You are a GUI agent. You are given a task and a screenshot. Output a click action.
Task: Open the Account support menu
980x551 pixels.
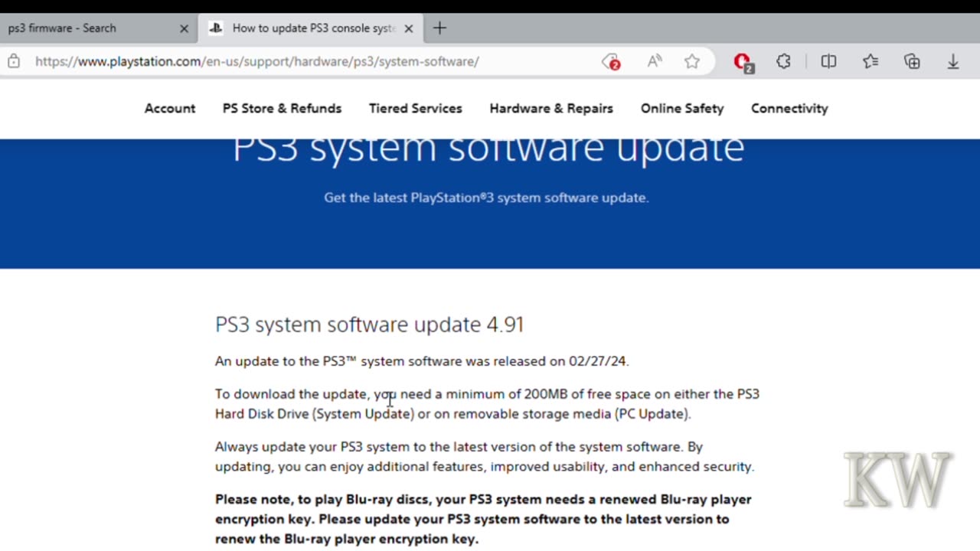point(170,109)
